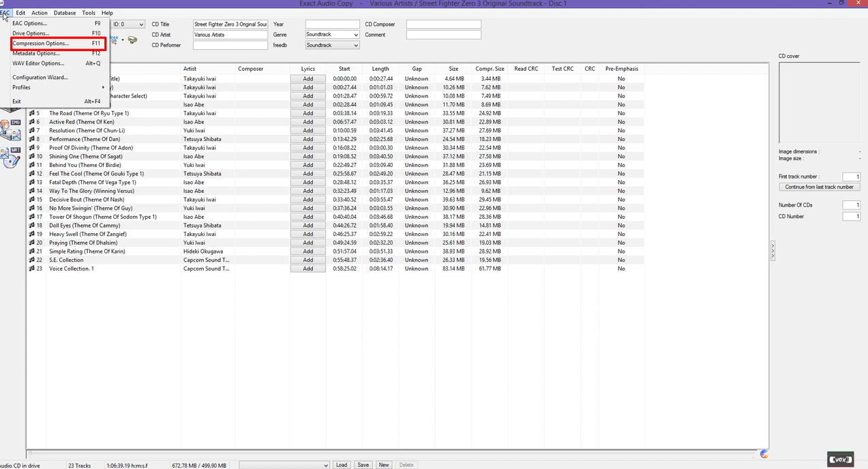The image size is (868, 469).
Task: Click the freedb metadata lookup icon
Action: [x=115, y=40]
